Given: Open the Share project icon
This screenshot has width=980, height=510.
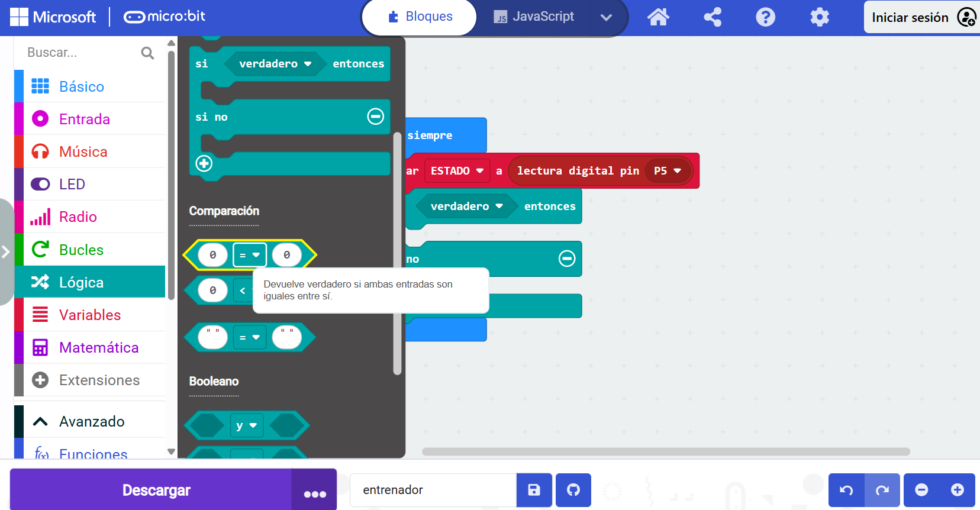Looking at the screenshot, I should tap(712, 17).
